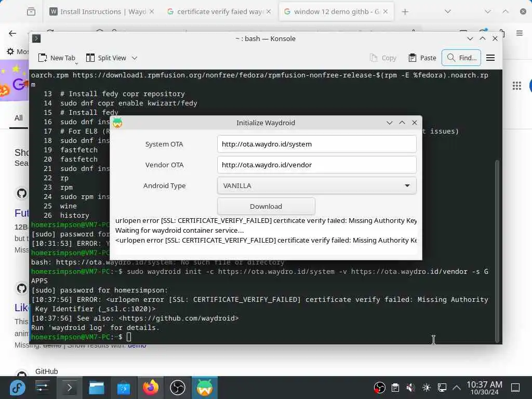Minimize the Initialize Waydroid dialog
The height and width of the screenshot is (399, 532).
pyautogui.click(x=390, y=123)
